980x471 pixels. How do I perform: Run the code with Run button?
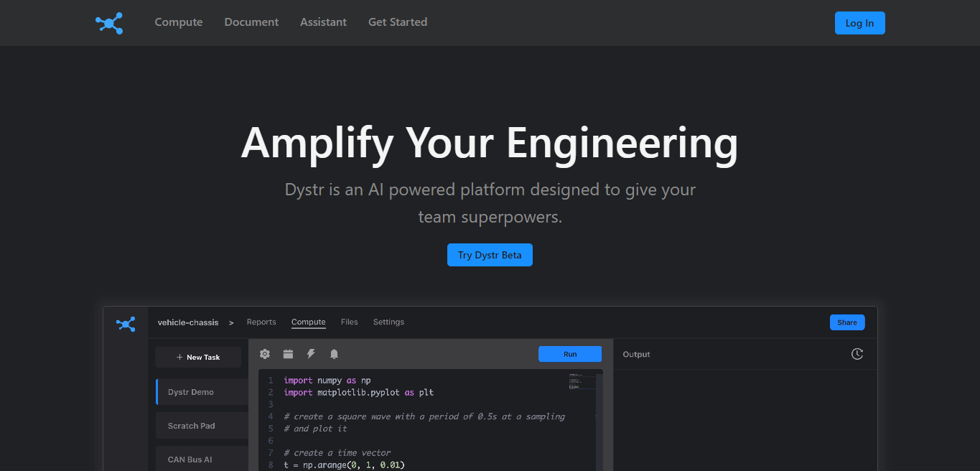(x=570, y=354)
